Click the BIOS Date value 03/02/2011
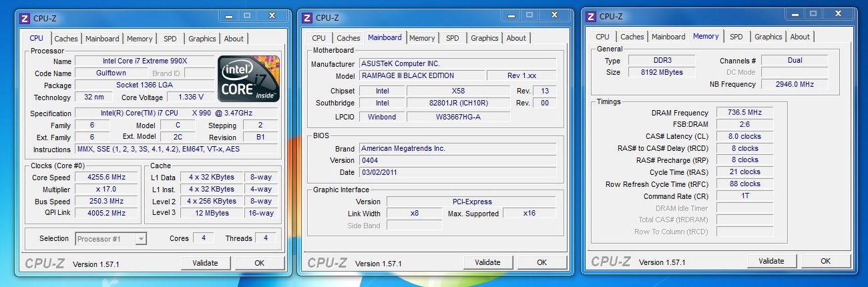The height and width of the screenshot is (287, 868). (457, 173)
